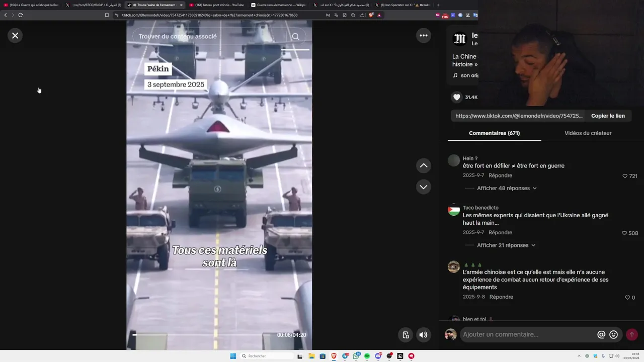644x362 pixels.
Task: Reply to the armée chinoise comment
Action: click(x=501, y=297)
